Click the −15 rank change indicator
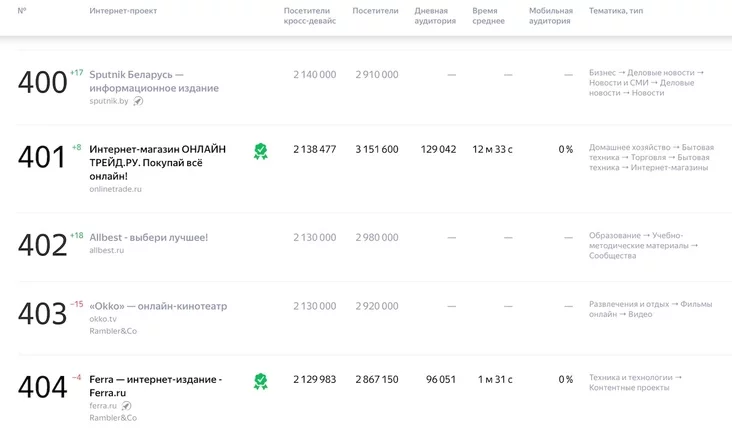Viewport: 732px width, 434px height. click(x=77, y=304)
